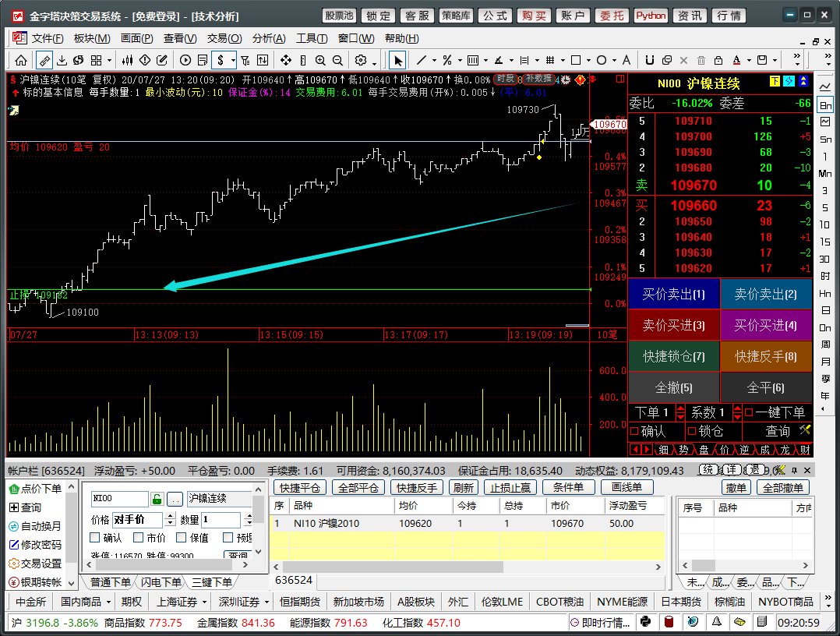Switch to candlestick chart icon
This screenshot has height=636, width=840.
coord(128,60)
